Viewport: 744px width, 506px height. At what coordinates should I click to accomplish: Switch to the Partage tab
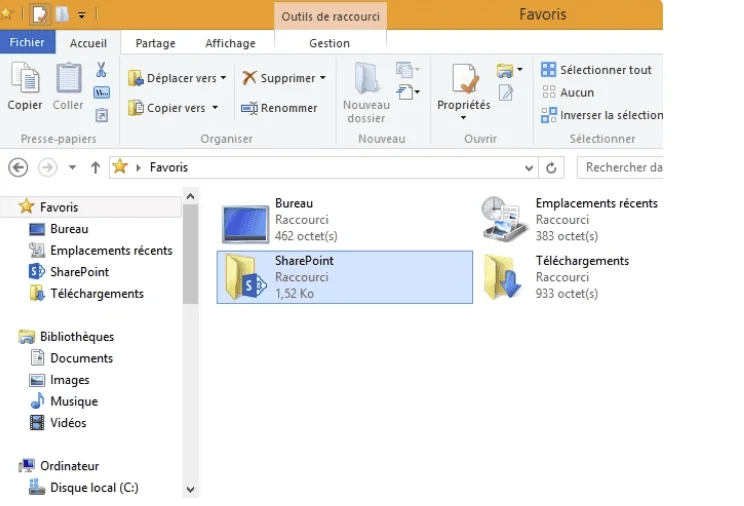tap(155, 43)
